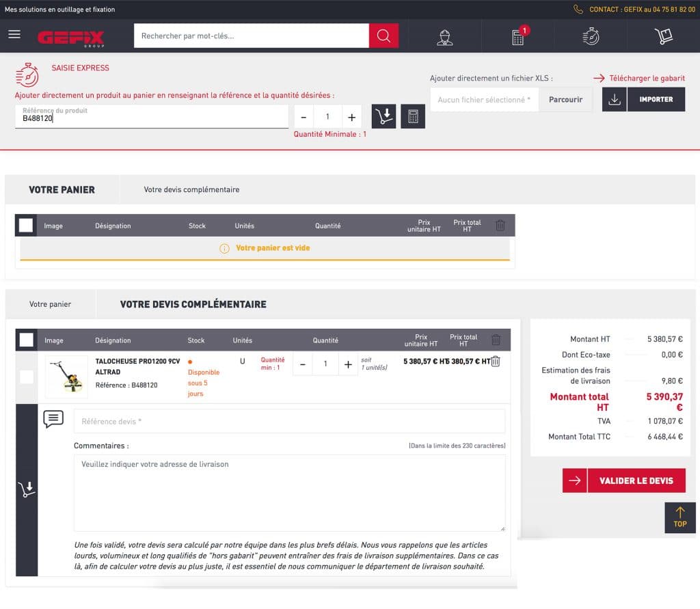Click the download icon beside IMPORTER
Screen dimensions: 700x609
615,99
